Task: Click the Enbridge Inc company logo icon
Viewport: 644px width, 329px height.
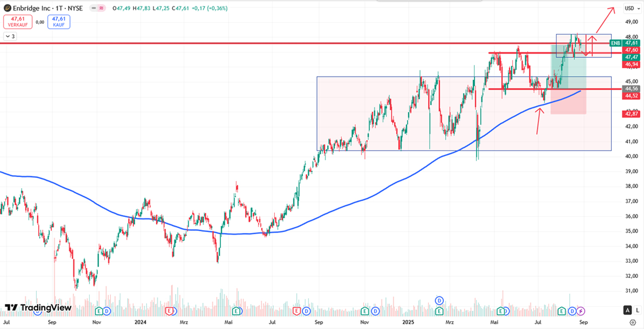Action: click(x=9, y=9)
